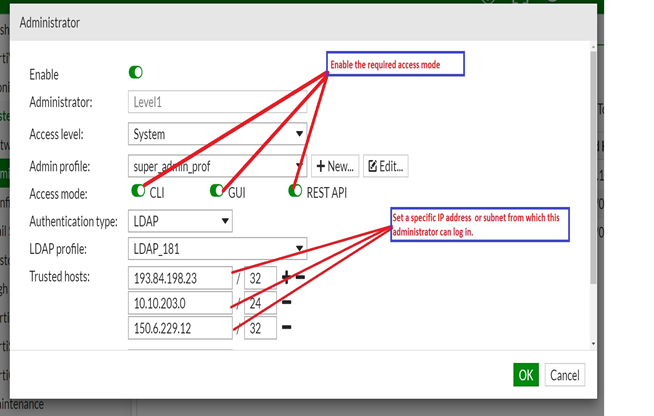
Task: Remove the 10.10.203.0 trusted host row
Action: (x=286, y=301)
